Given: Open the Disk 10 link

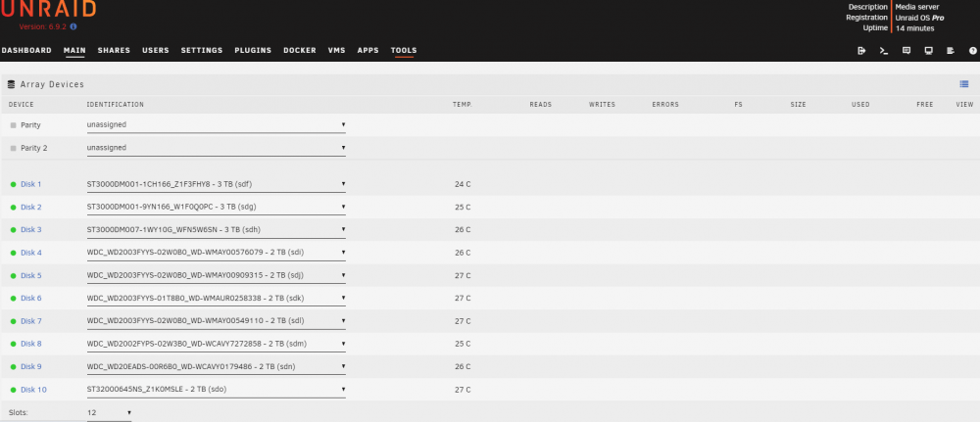Looking at the screenshot, I should pyautogui.click(x=33, y=390).
